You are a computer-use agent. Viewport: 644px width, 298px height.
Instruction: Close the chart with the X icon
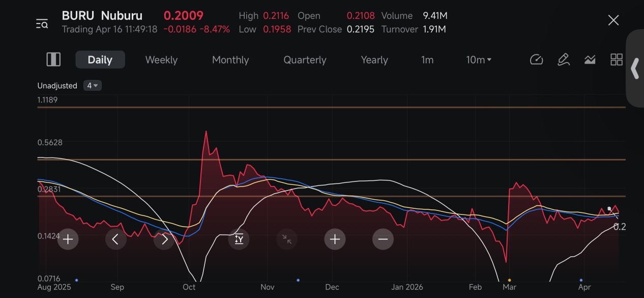[613, 20]
